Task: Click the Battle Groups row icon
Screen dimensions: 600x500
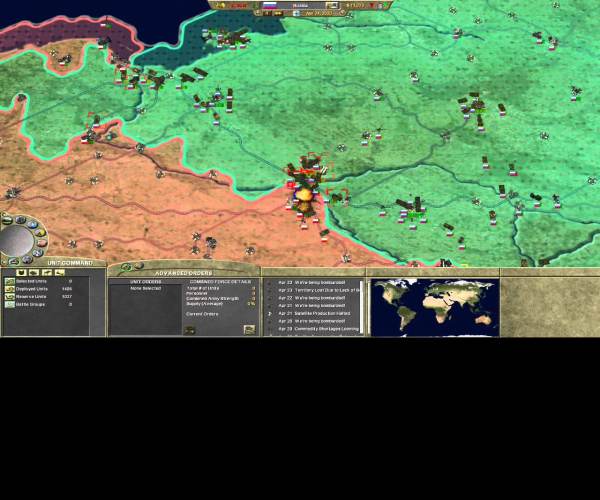Action: 10,305
